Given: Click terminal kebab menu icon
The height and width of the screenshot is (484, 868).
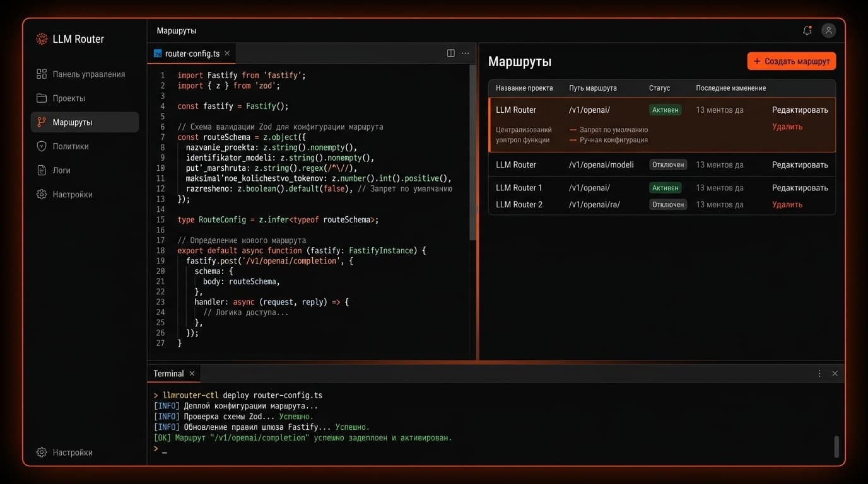Looking at the screenshot, I should pyautogui.click(x=819, y=374).
